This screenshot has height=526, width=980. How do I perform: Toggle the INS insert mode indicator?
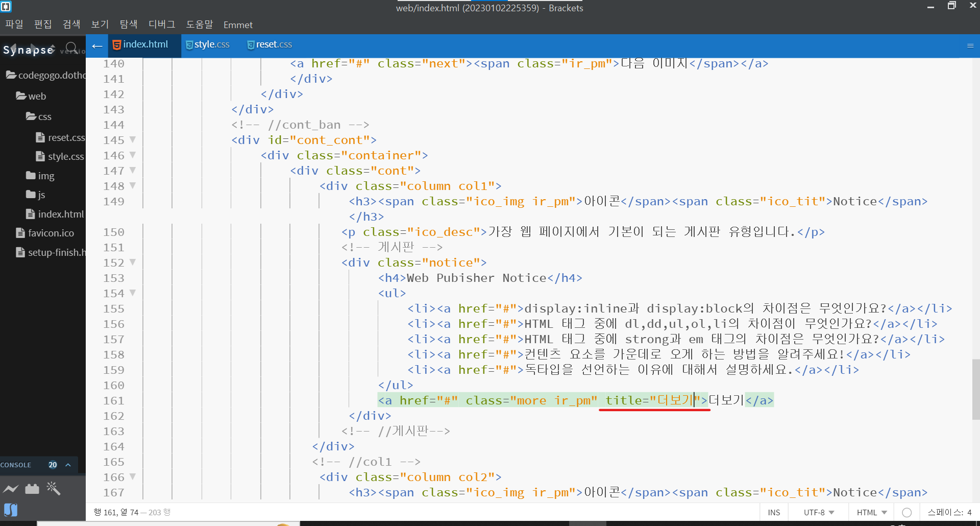[x=774, y=512]
